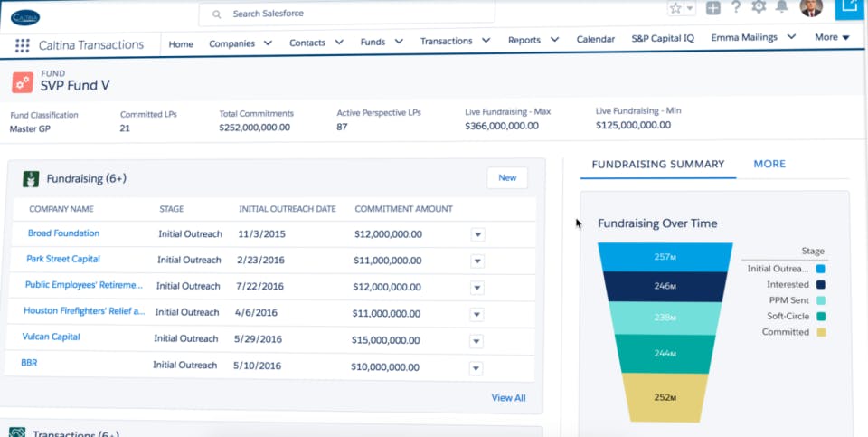Viewport: 868px width, 437px height.
Task: Click the Interested legend swatch
Action: [x=820, y=285]
